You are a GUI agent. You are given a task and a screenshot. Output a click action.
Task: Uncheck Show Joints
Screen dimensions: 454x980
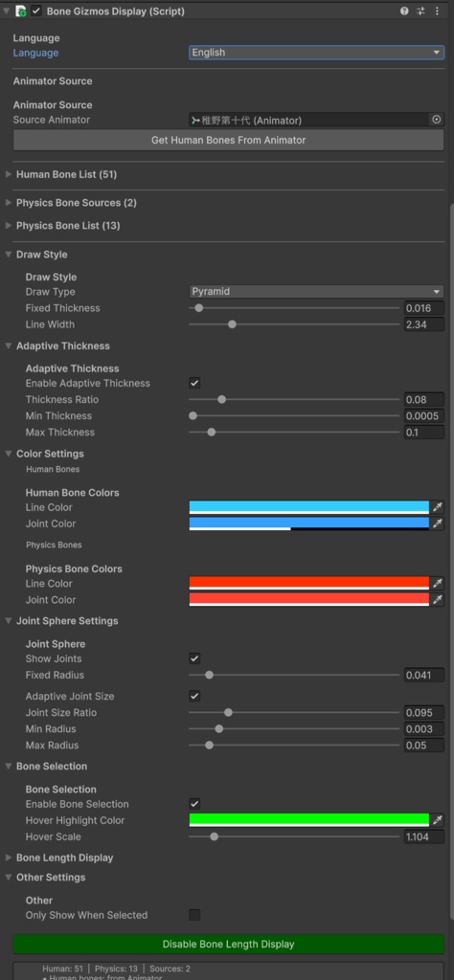tap(194, 658)
